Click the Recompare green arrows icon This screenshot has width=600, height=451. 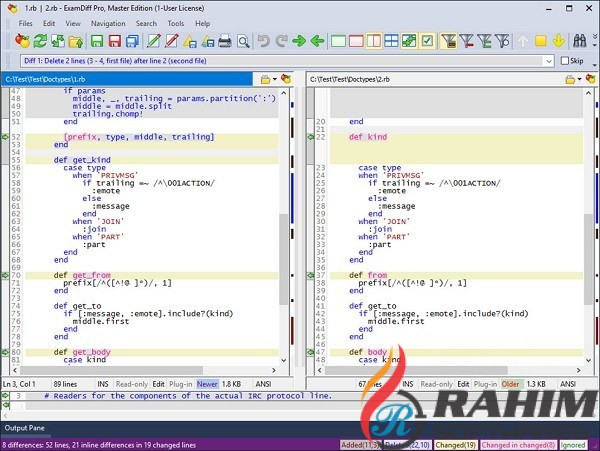(40, 41)
